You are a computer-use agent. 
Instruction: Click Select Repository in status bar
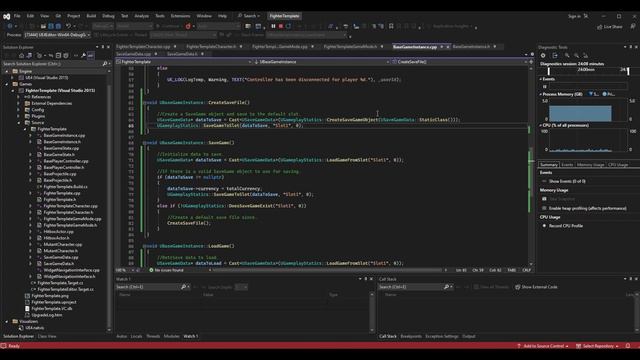[x=598, y=346]
